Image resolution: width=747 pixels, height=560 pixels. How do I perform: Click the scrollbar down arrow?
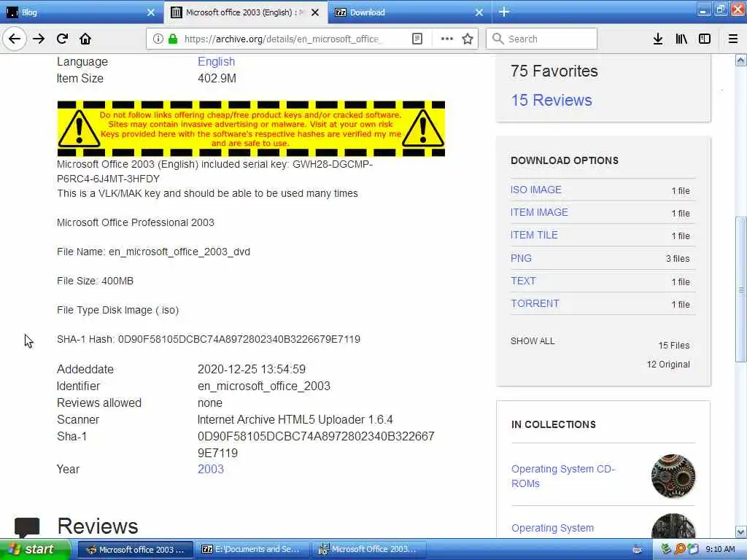tap(741, 532)
